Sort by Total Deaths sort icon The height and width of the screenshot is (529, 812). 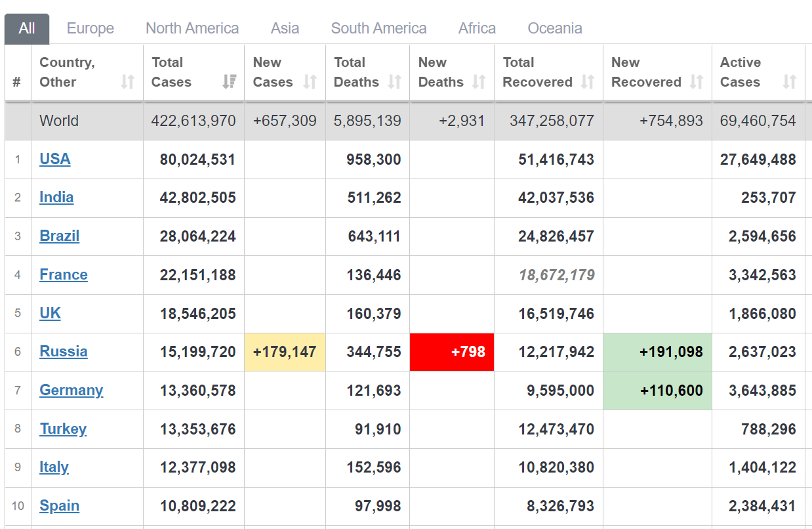click(x=394, y=81)
